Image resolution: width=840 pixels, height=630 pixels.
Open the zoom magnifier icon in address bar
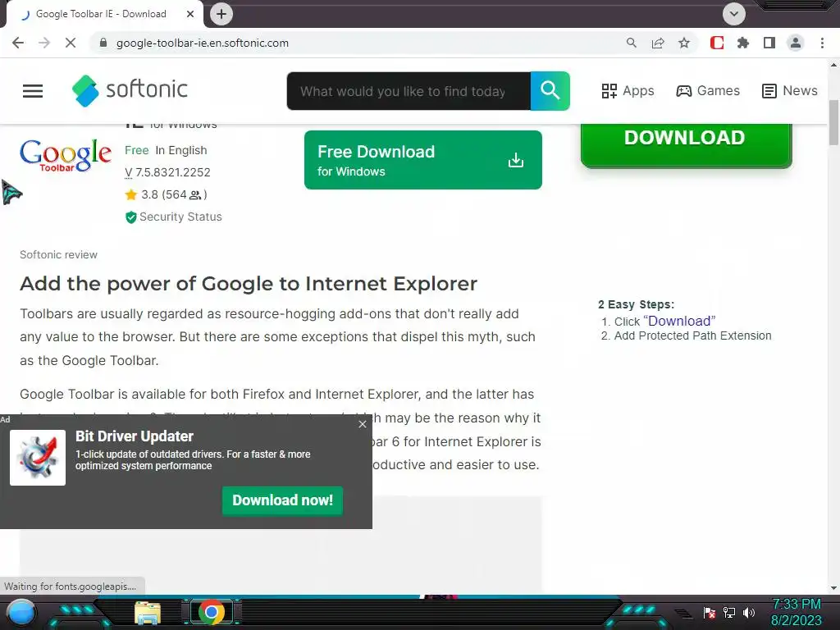(x=632, y=43)
